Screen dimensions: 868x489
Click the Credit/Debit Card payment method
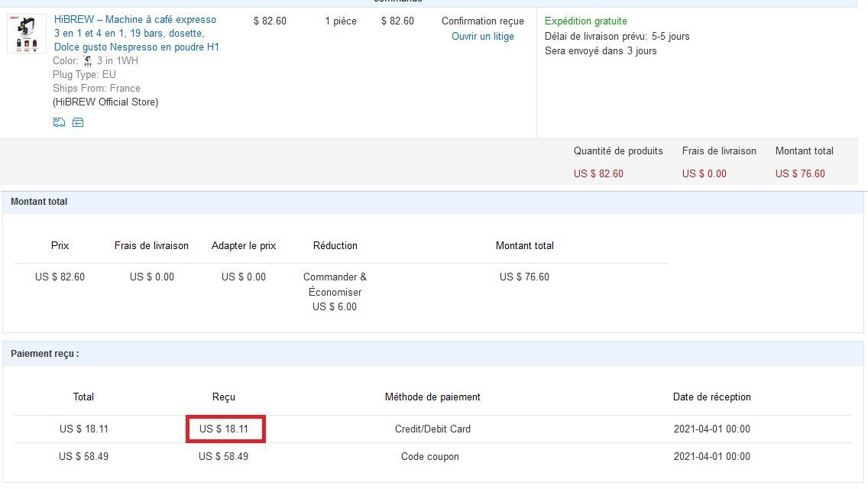point(433,429)
